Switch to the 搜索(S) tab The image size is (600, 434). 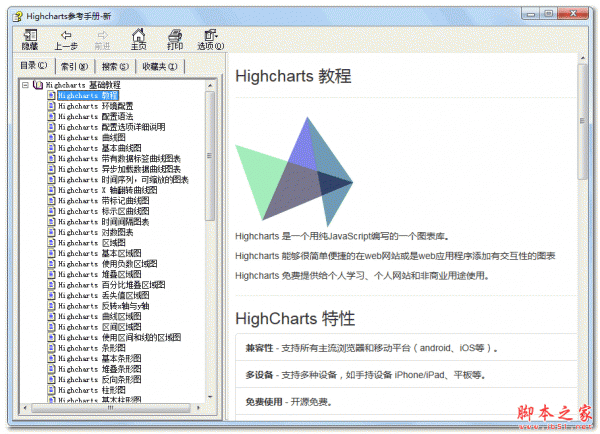tap(115, 67)
